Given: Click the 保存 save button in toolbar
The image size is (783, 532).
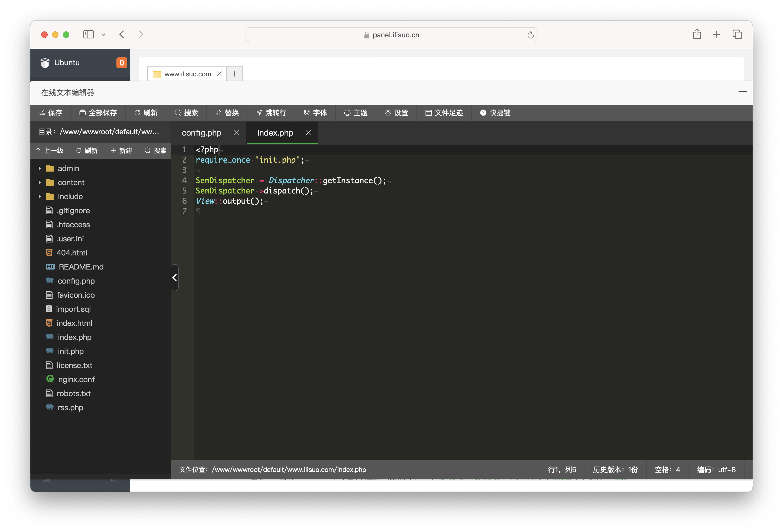Looking at the screenshot, I should 51,113.
